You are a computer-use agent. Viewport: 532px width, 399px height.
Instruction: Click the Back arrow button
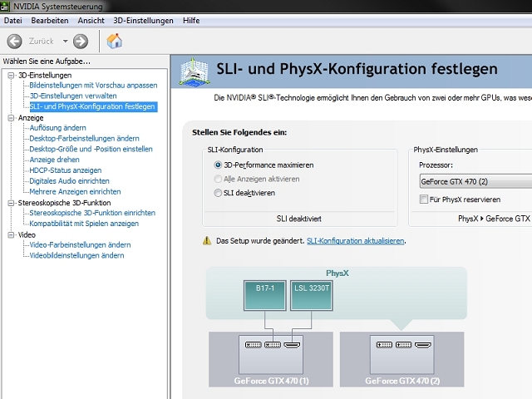(x=15, y=42)
